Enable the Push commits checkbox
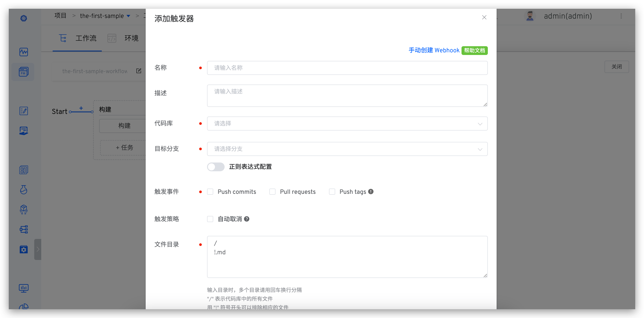This screenshot has width=644, height=318. pos(210,191)
